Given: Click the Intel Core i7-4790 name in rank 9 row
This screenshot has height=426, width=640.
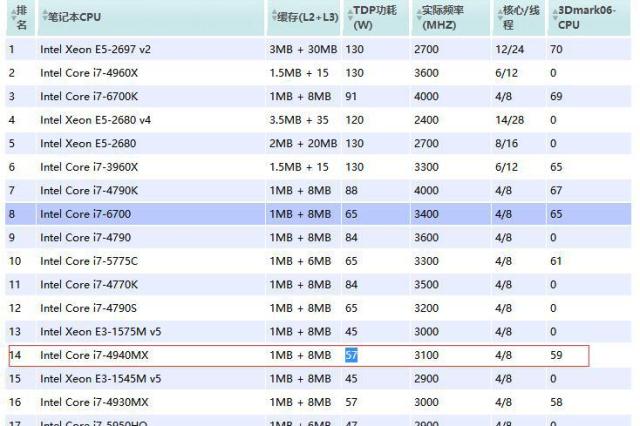Looking at the screenshot, I should 86,238.
